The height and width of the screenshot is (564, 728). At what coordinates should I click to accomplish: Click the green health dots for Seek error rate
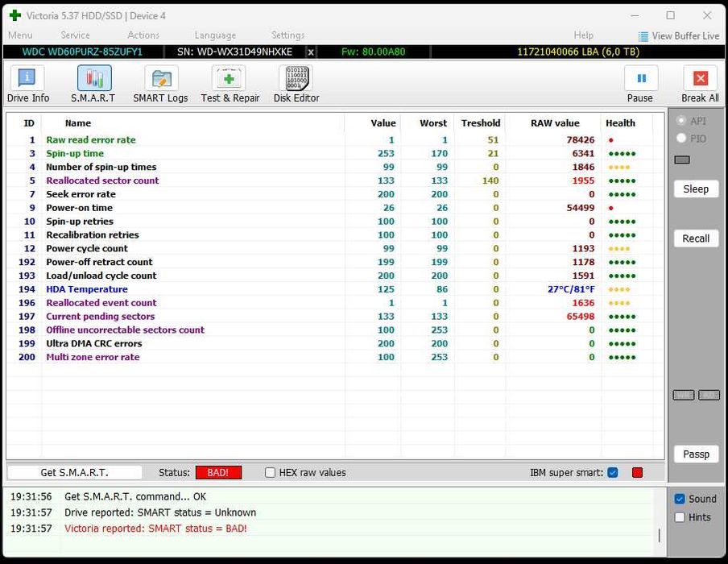click(x=622, y=195)
